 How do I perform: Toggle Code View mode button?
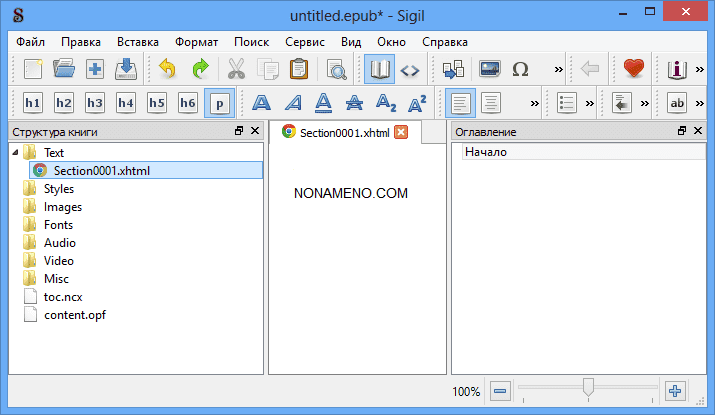click(x=410, y=69)
